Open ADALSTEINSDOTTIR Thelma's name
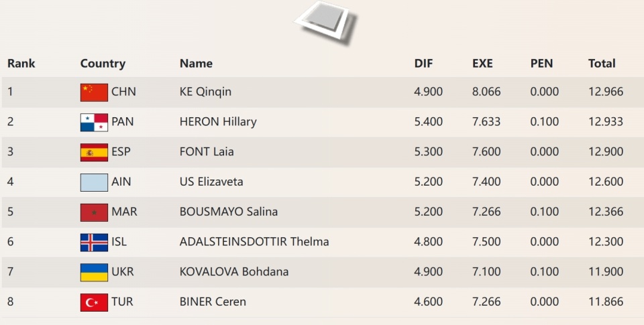 [254, 242]
